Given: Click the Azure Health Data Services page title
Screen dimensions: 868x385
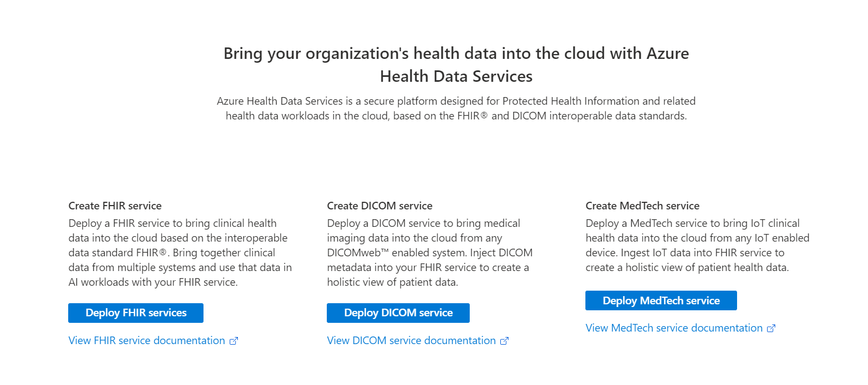Looking at the screenshot, I should click(x=456, y=65).
